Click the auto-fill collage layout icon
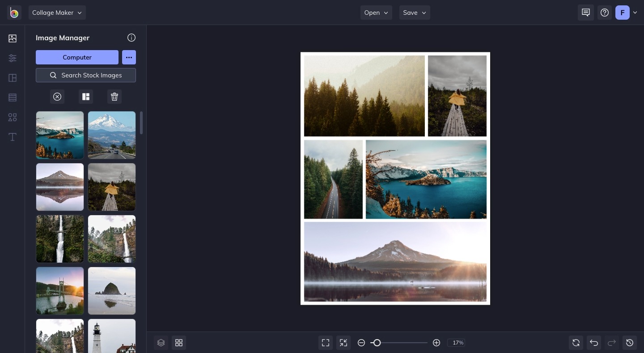The image size is (644, 353). click(86, 97)
